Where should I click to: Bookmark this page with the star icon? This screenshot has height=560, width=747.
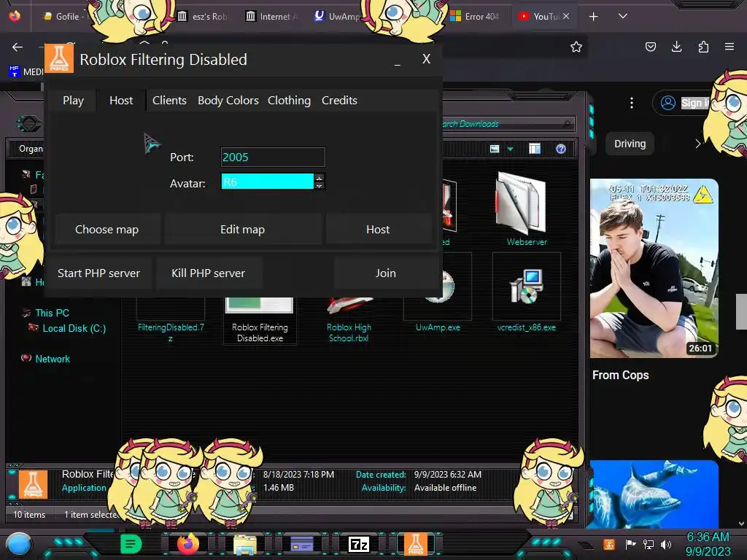(576, 47)
